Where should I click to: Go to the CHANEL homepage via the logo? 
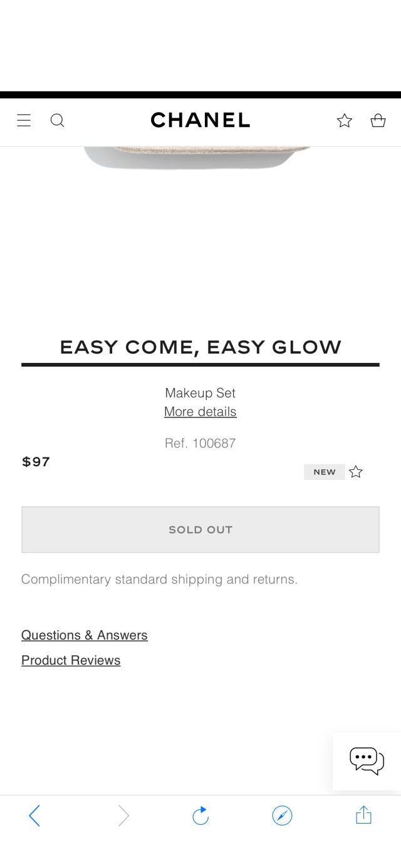[x=200, y=120]
